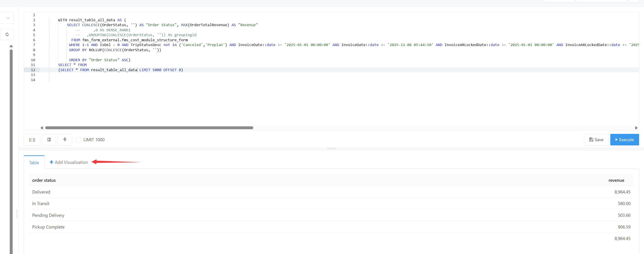The height and width of the screenshot is (254, 644).
Task: Refresh the sidebar using the refresh icon
Action: click(x=7, y=35)
